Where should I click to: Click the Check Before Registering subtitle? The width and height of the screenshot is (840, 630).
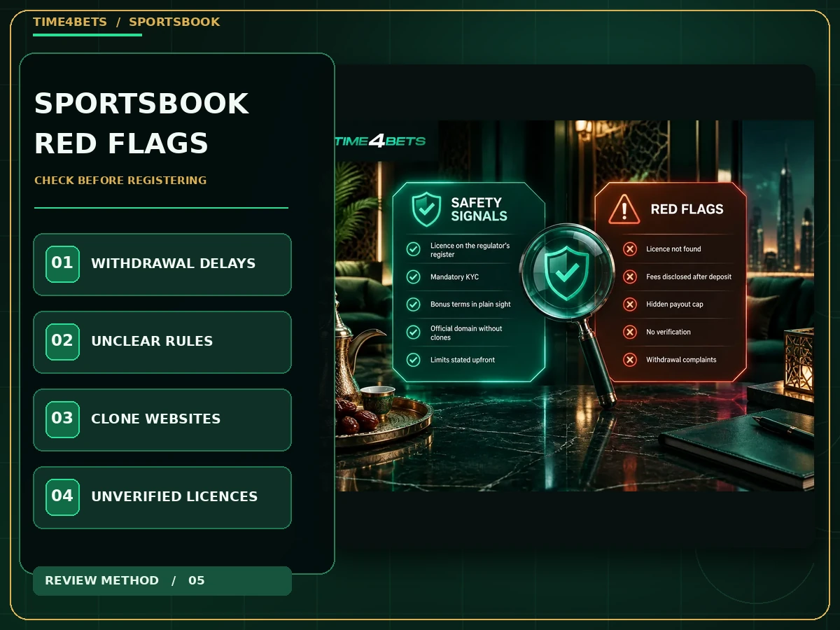[x=120, y=181]
